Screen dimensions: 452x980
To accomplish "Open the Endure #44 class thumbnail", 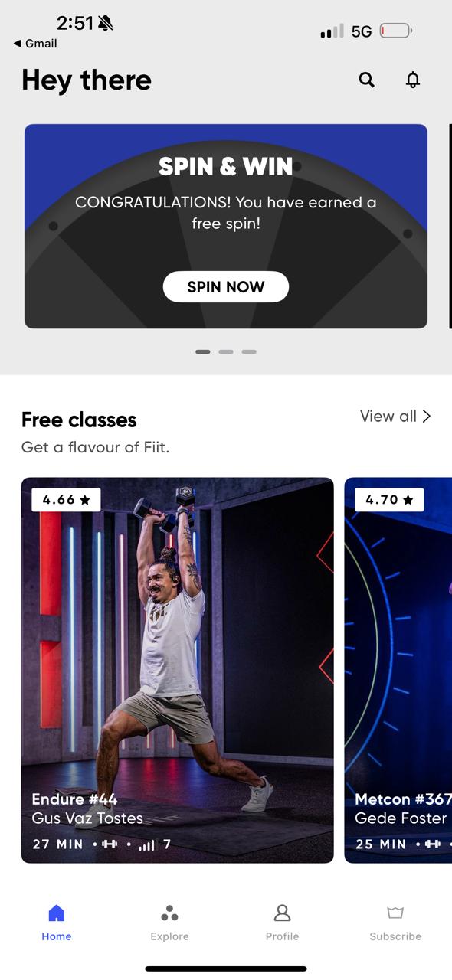I will click(x=178, y=670).
